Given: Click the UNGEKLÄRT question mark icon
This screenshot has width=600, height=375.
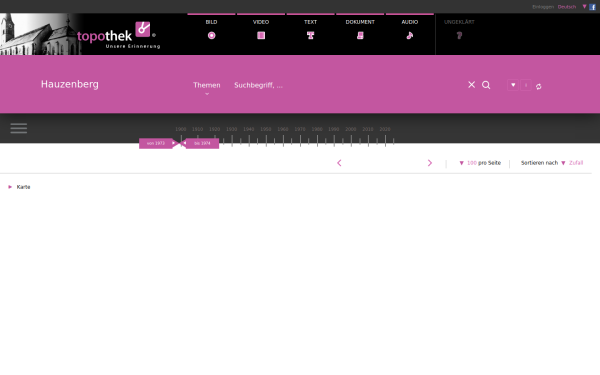Looking at the screenshot, I should (459, 36).
